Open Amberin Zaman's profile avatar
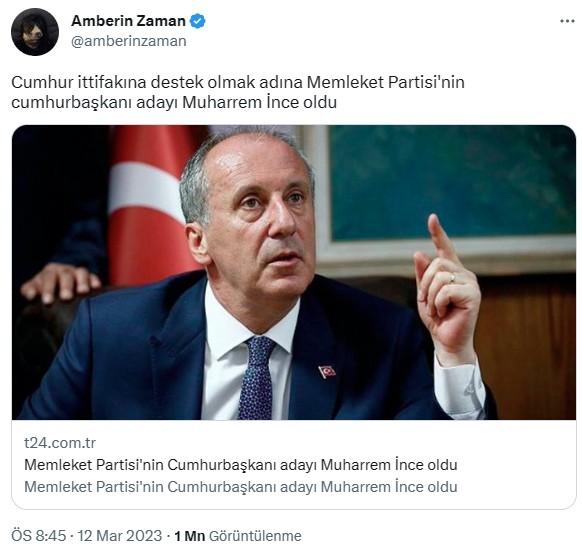This screenshot has width=582, height=555. click(35, 32)
